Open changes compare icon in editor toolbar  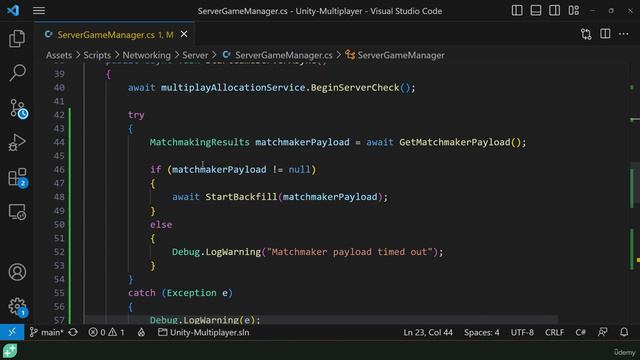pyautogui.click(x=586, y=34)
